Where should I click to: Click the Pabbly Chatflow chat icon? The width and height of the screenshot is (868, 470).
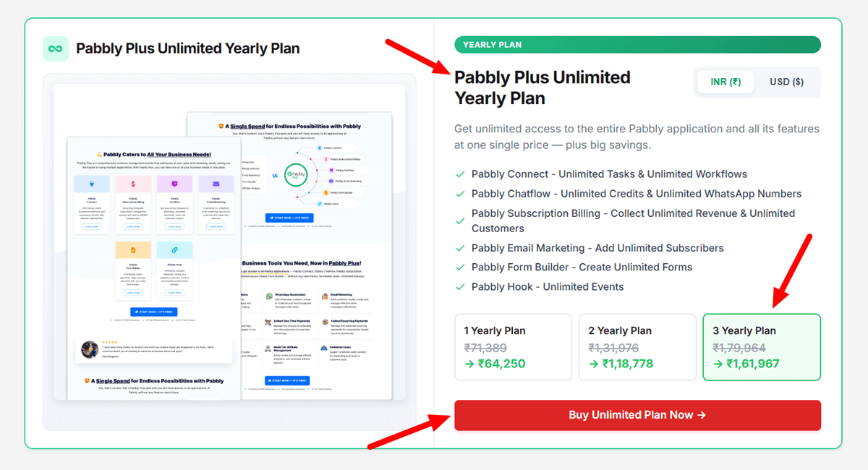click(174, 184)
